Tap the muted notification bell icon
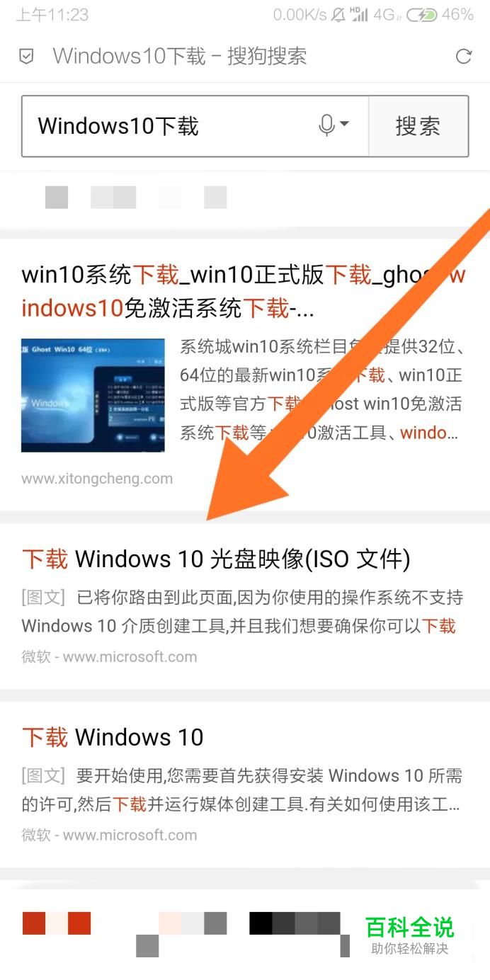 (x=338, y=15)
